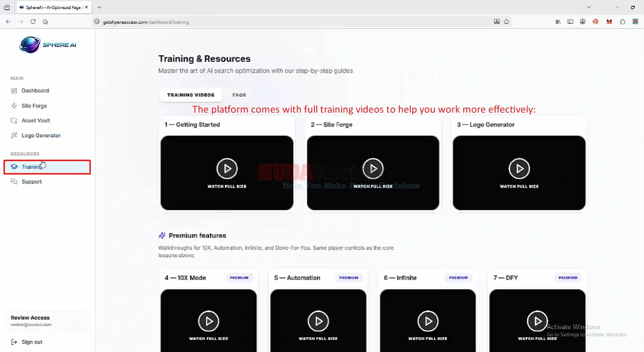Viewport: 644px width, 352px height.
Task: Play the Infinite premium video
Action: tap(428, 321)
